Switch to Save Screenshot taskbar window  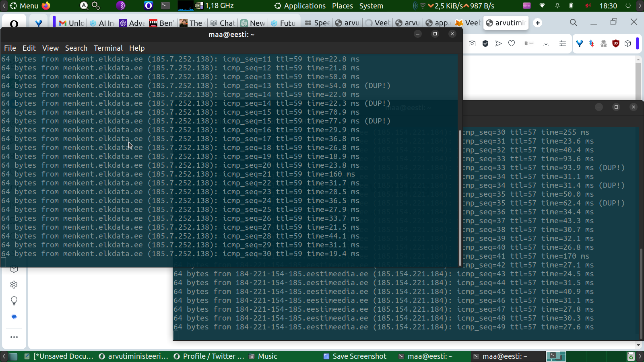click(x=355, y=356)
